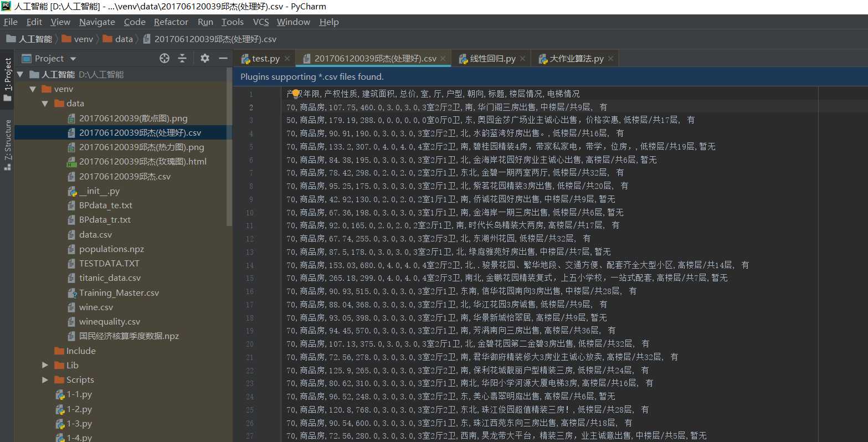Select 1-1.py in the project tree

click(x=79, y=394)
